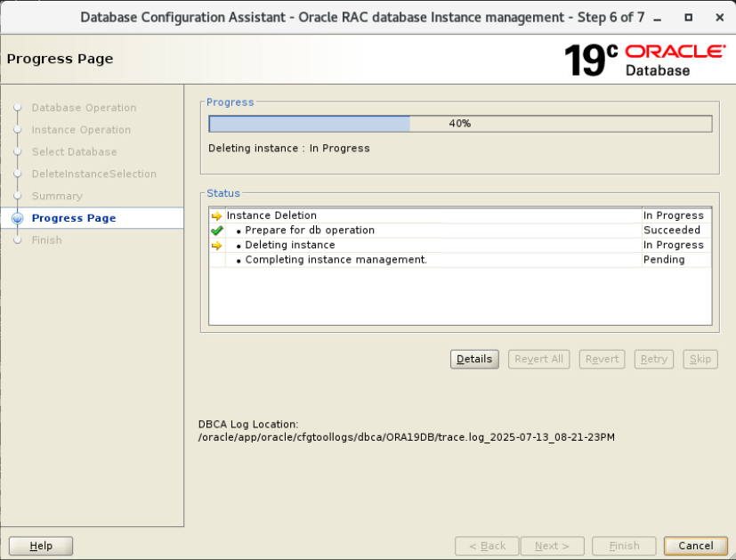
Task: Minimize the Database Configuration Assistant window
Action: point(657,18)
